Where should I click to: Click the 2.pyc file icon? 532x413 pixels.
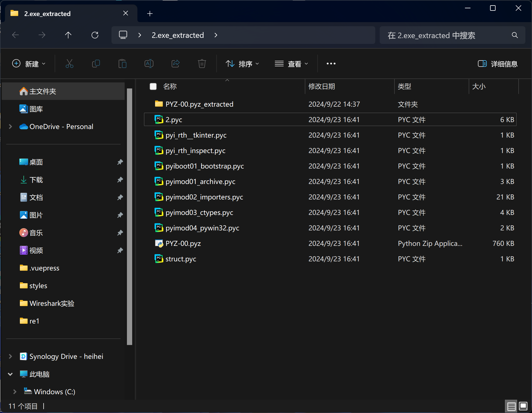click(159, 119)
